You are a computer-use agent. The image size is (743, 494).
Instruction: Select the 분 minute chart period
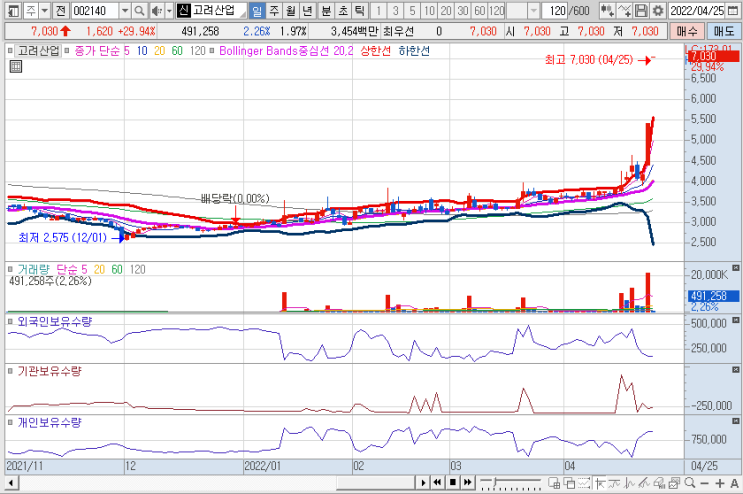click(x=326, y=10)
